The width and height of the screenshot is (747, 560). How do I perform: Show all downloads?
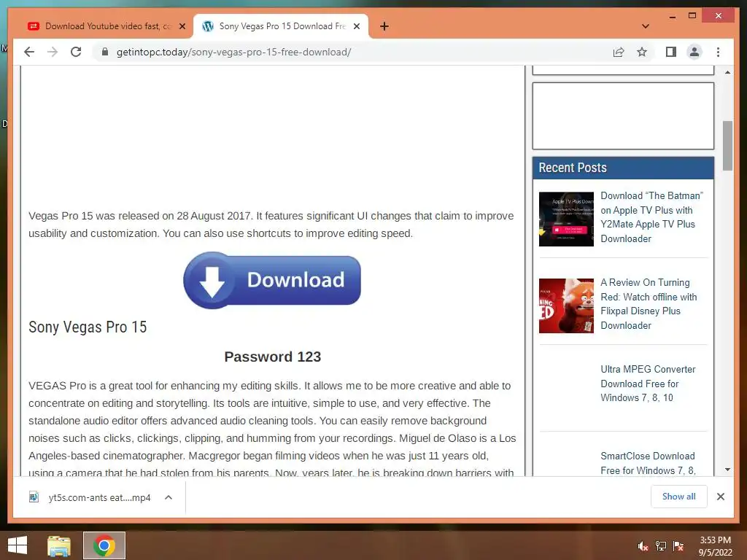tap(678, 497)
